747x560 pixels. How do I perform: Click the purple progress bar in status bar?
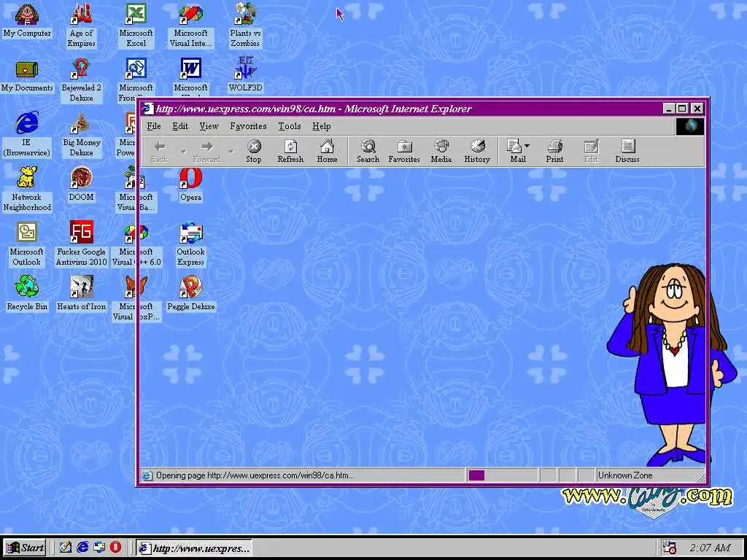click(x=476, y=475)
